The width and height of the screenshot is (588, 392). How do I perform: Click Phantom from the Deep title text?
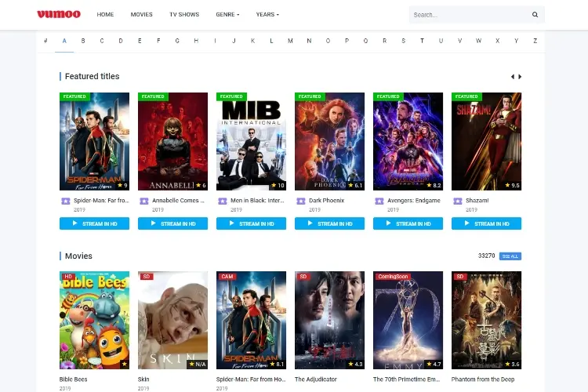click(x=483, y=379)
